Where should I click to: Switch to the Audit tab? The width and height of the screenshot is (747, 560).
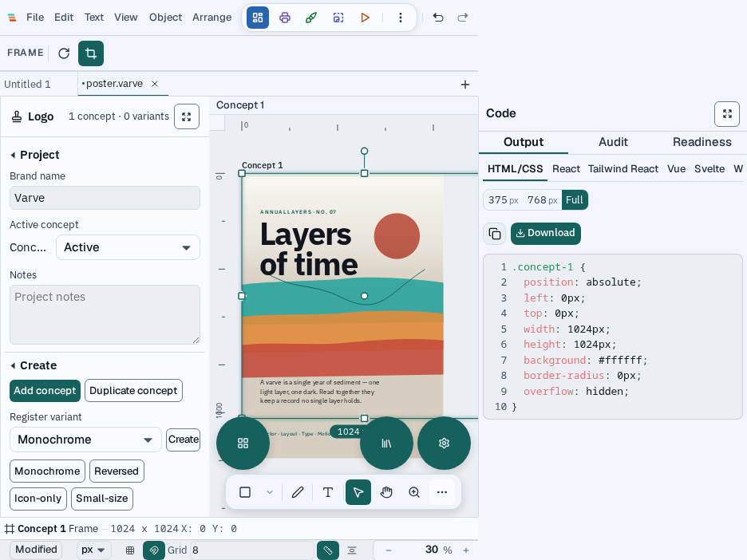613,142
